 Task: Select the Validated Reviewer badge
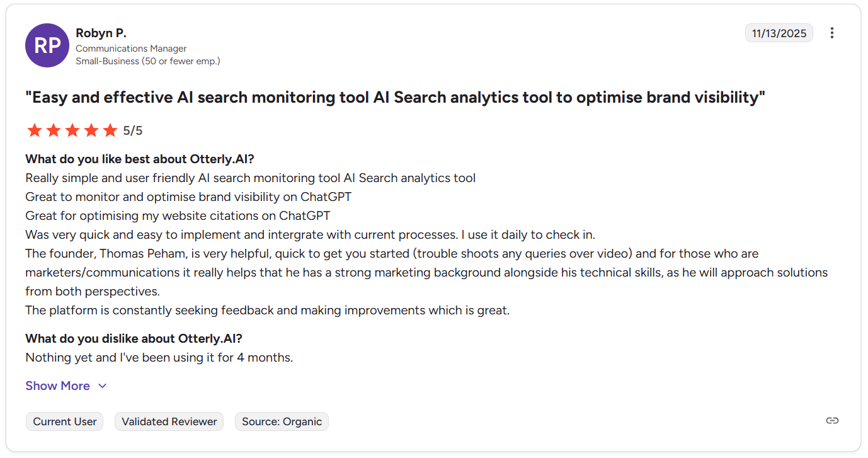(169, 422)
